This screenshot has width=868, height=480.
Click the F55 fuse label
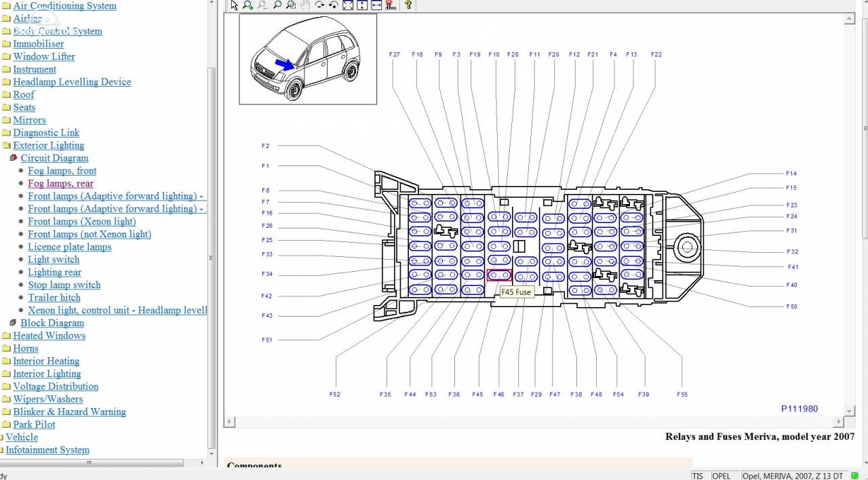(682, 395)
